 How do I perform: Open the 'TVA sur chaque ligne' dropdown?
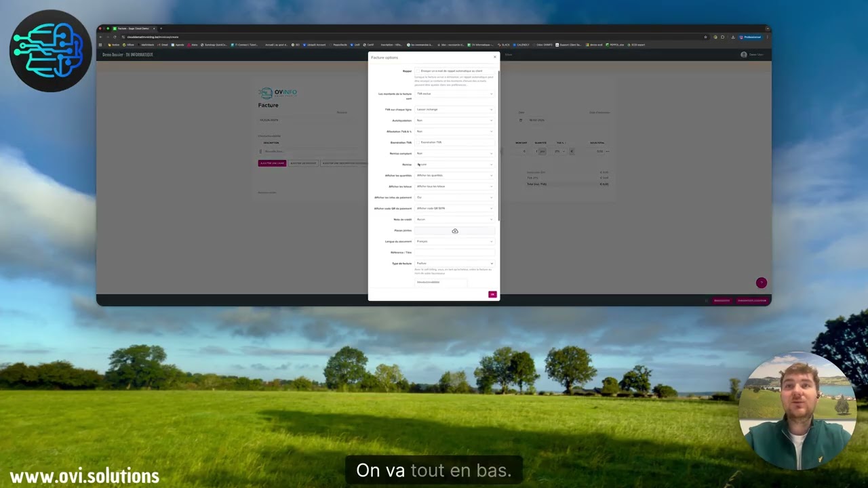pyautogui.click(x=454, y=109)
